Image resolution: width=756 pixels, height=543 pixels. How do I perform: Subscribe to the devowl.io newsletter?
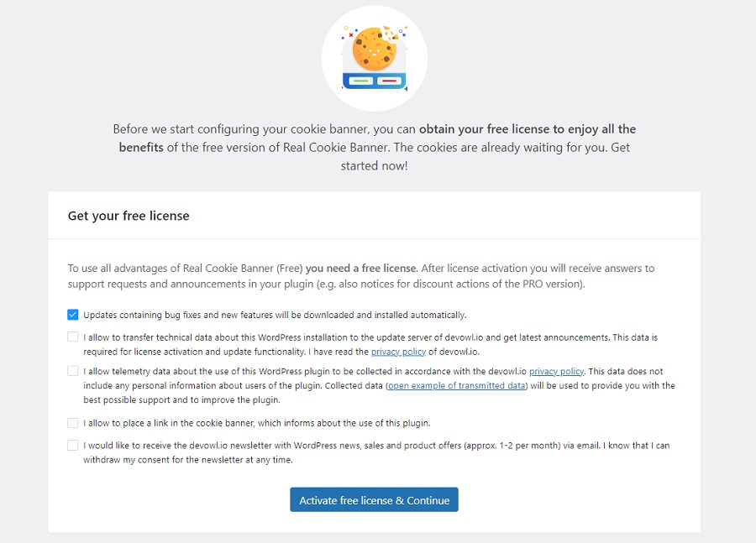point(73,446)
